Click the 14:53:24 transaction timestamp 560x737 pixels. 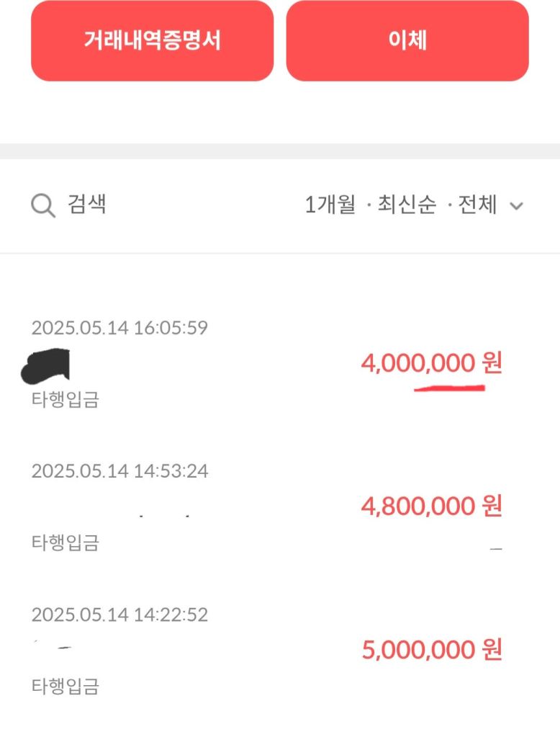point(119,471)
